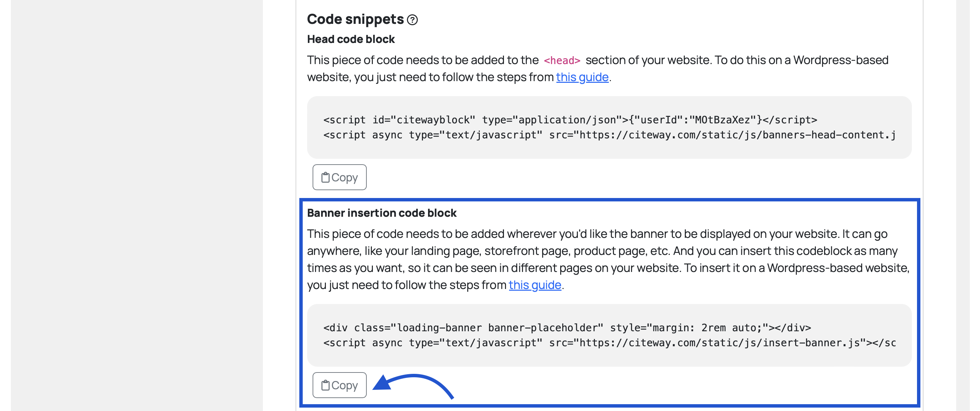This screenshot has width=980, height=411.
Task: Click the loading-banner div code line
Action: point(567,328)
